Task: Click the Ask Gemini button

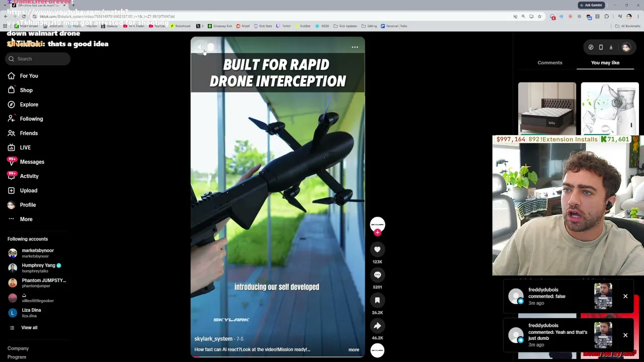Action: point(591,5)
